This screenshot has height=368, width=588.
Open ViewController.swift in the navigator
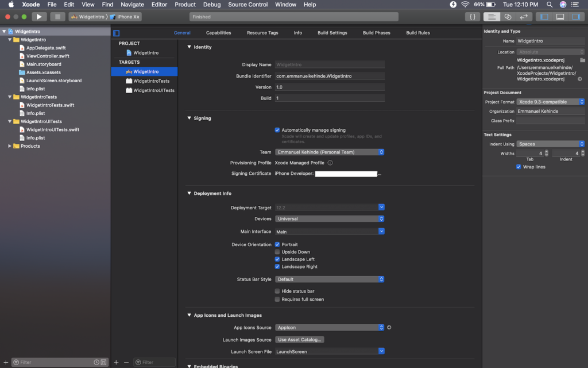pos(48,56)
